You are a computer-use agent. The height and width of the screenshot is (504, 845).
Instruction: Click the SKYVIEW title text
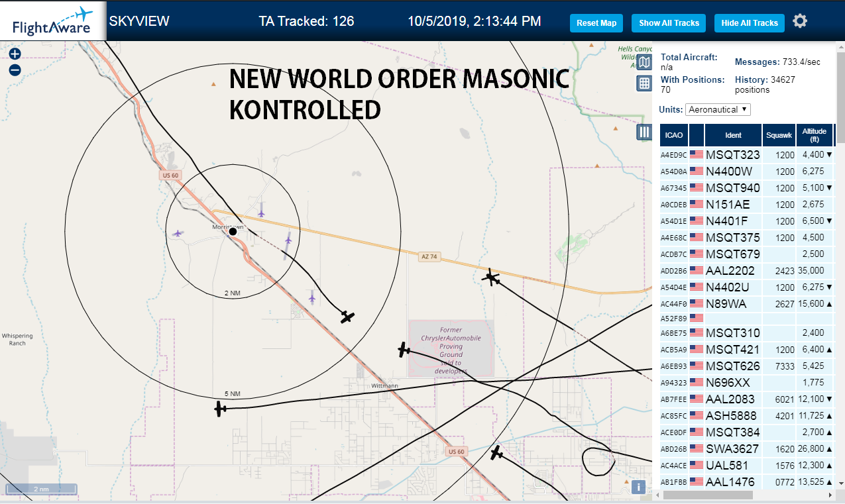(x=139, y=21)
